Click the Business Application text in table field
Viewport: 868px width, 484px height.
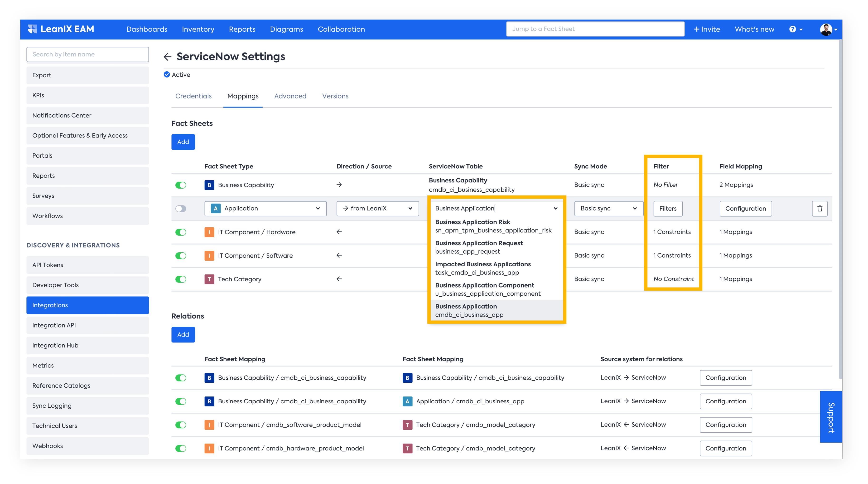tap(465, 208)
